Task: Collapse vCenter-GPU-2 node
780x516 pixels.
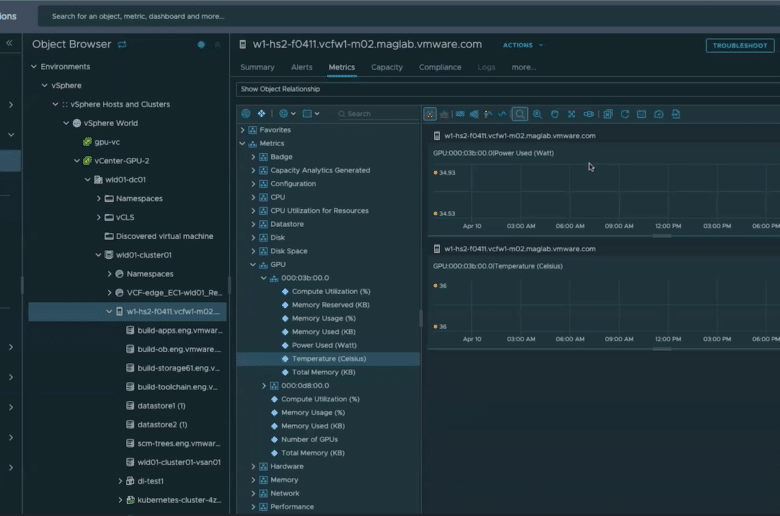Action: tap(77, 161)
